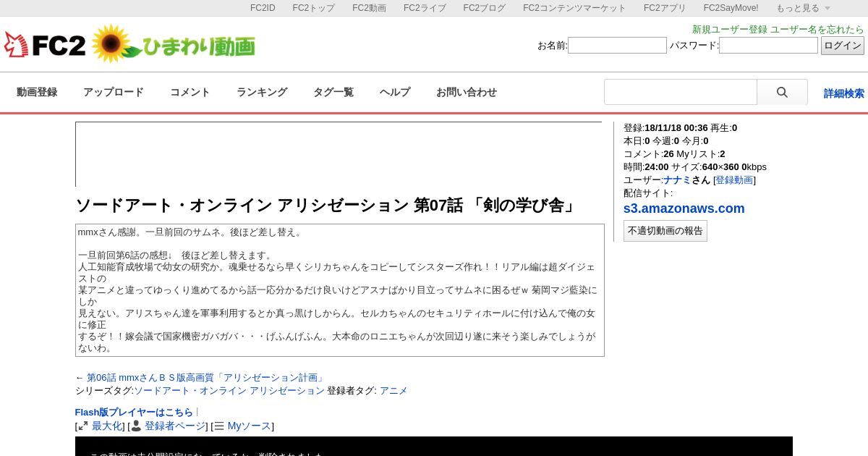The width and height of the screenshot is (868, 456).
Task: Open the コメント menu item
Action: (x=190, y=92)
